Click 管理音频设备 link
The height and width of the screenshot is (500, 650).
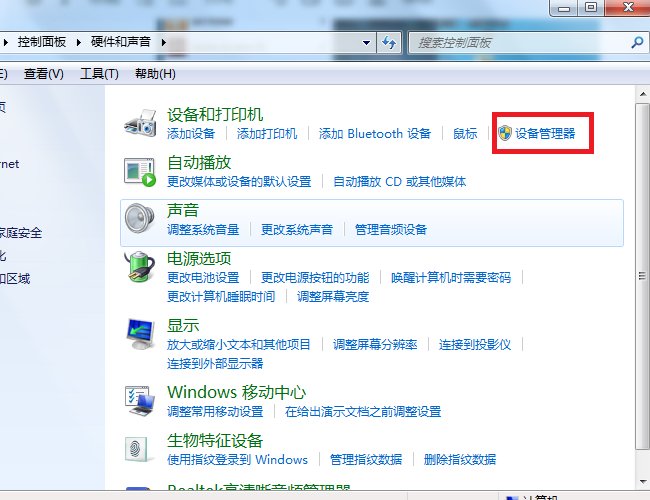(x=390, y=229)
